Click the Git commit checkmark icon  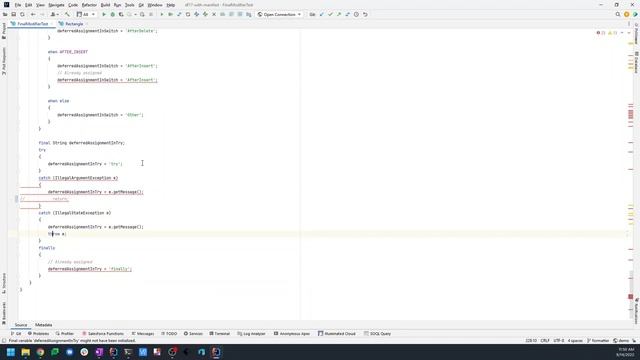[x=330, y=14]
